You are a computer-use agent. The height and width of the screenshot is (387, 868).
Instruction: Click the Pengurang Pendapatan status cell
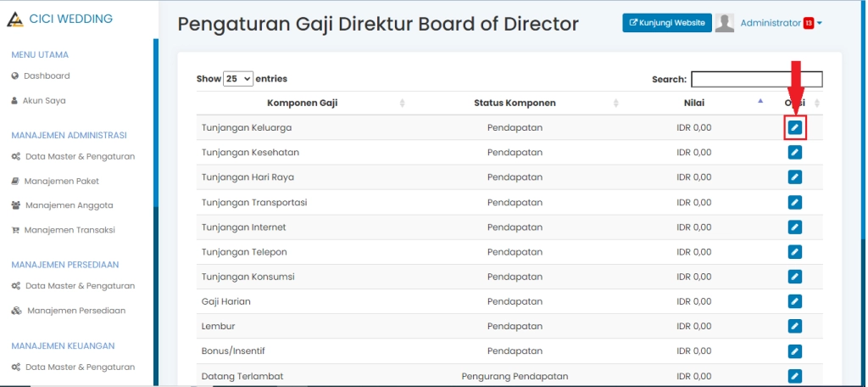point(515,376)
